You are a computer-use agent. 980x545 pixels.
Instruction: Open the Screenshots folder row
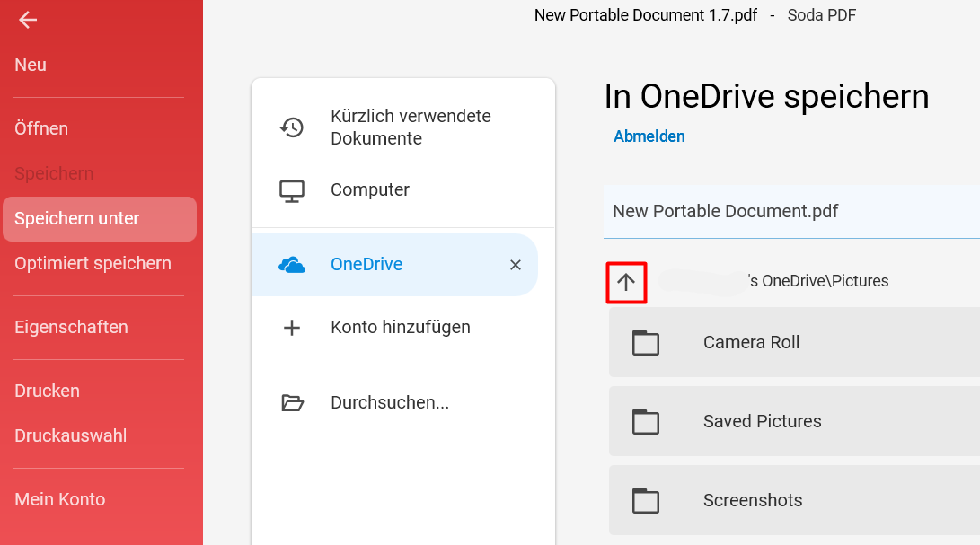tap(794, 500)
